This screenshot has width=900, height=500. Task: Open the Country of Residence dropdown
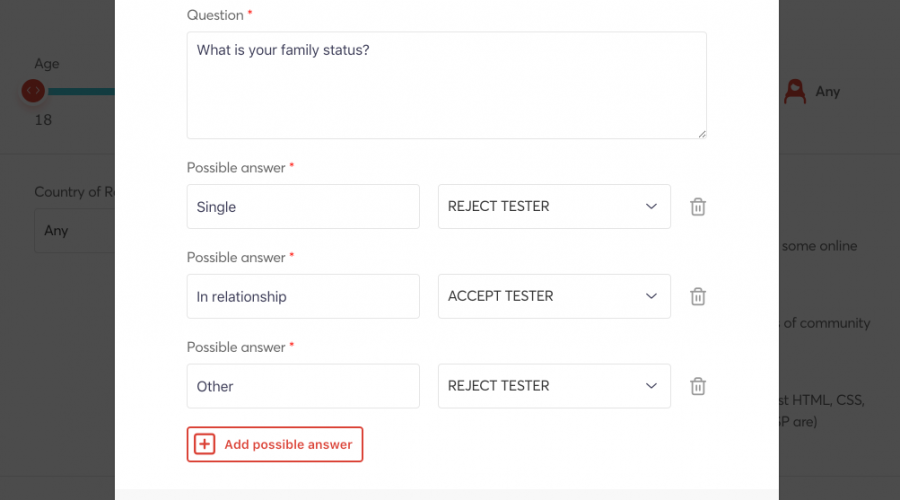tap(75, 231)
